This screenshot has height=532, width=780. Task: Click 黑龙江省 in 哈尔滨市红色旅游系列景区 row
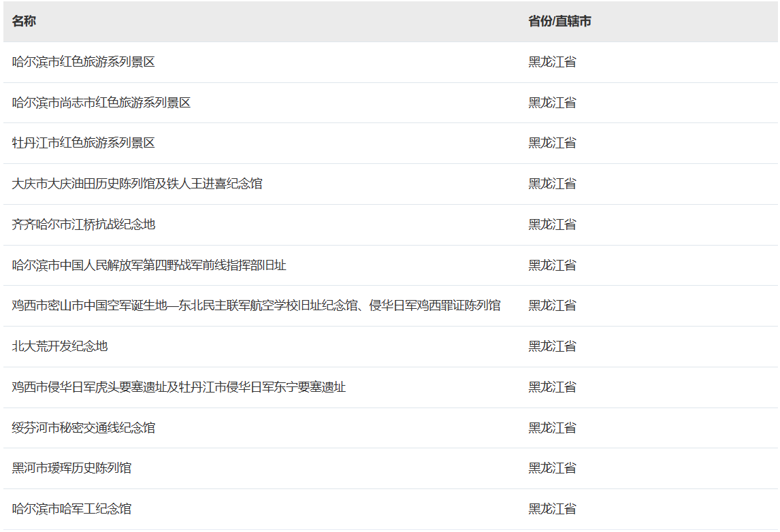pyautogui.click(x=552, y=62)
